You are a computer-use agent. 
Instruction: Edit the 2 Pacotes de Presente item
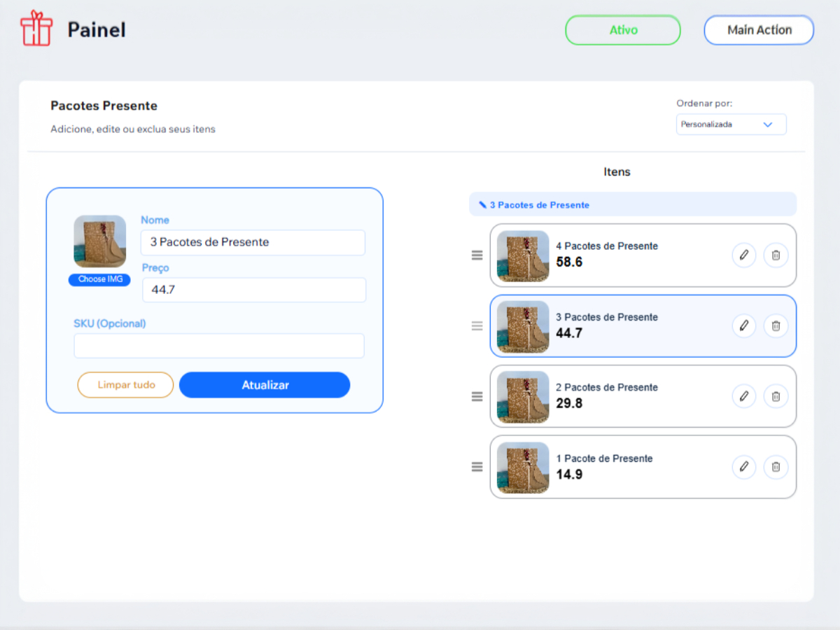(x=744, y=396)
